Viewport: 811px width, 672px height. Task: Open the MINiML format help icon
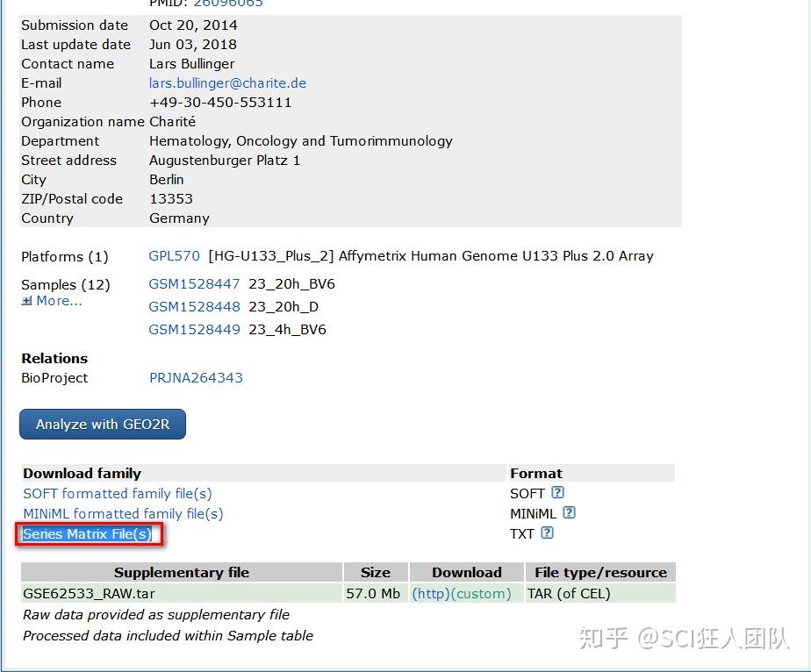(x=569, y=513)
